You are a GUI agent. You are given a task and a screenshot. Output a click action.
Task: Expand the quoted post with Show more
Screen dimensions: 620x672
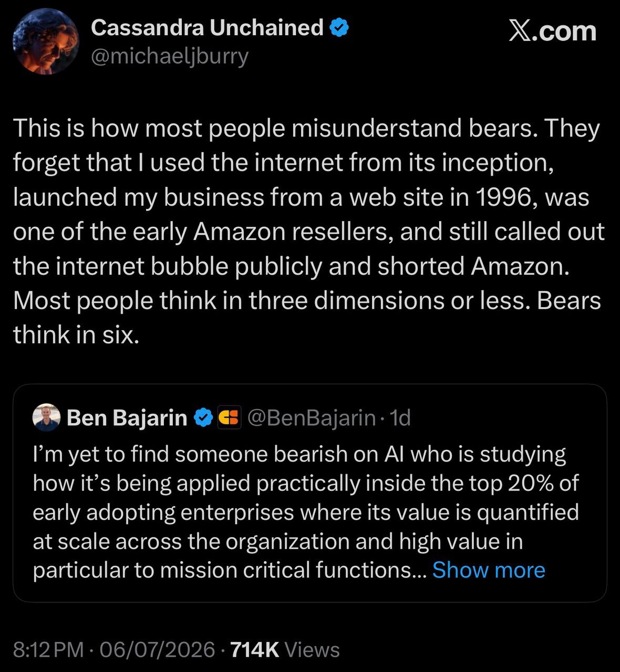(x=489, y=570)
